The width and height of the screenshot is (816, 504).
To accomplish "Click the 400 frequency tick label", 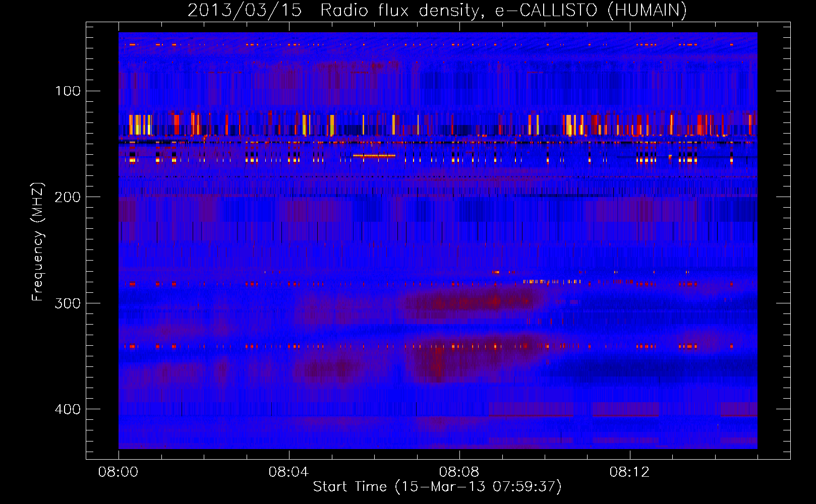I will click(68, 409).
